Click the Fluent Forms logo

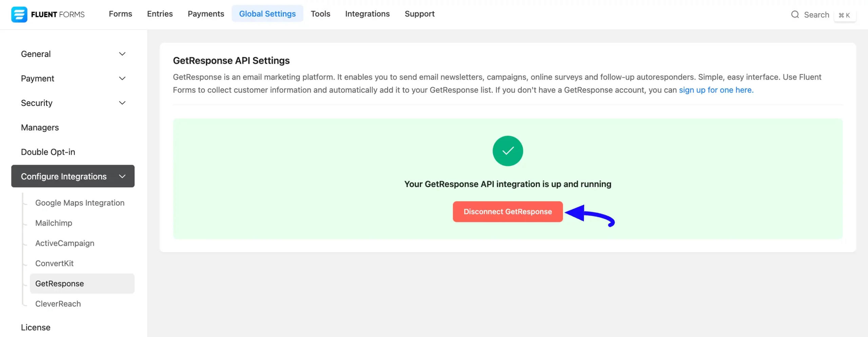coord(47,14)
